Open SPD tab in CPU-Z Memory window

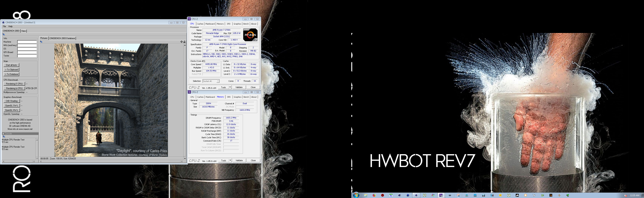pyautogui.click(x=229, y=97)
